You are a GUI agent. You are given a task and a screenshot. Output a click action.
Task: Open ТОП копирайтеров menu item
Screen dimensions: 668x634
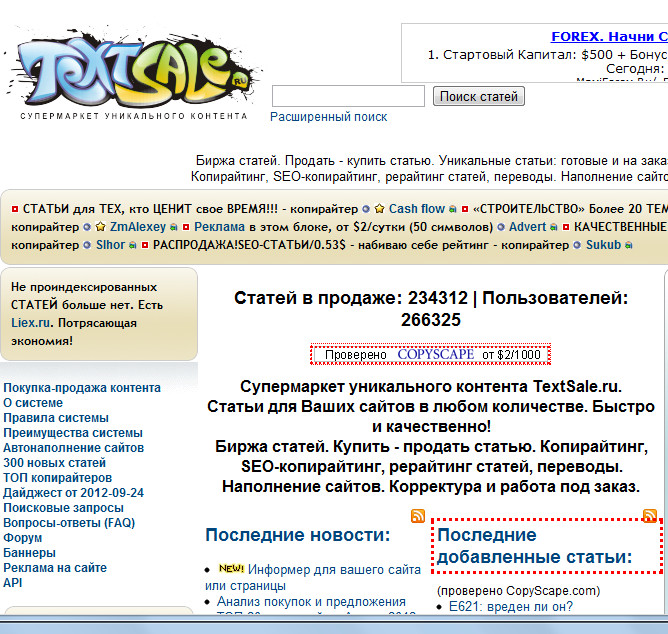(x=57, y=478)
